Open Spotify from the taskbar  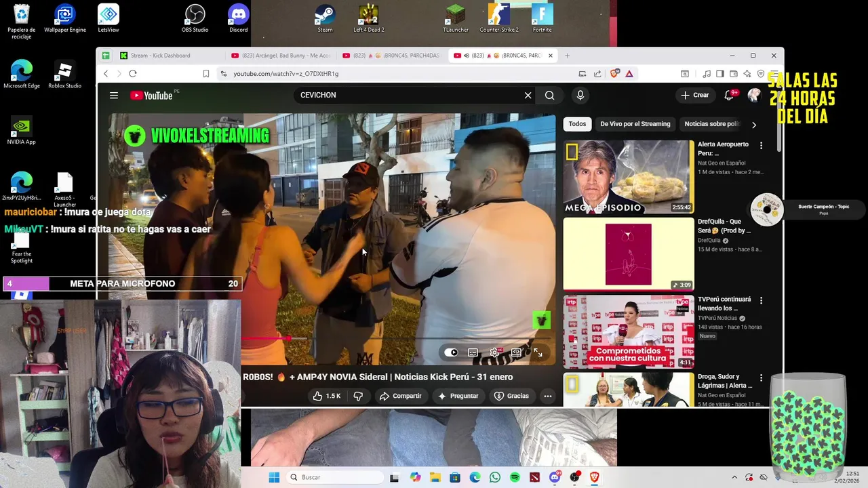point(515,477)
